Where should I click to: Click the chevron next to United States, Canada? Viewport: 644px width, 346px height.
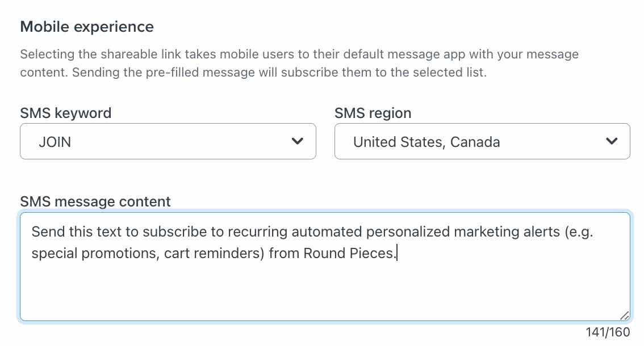(612, 141)
